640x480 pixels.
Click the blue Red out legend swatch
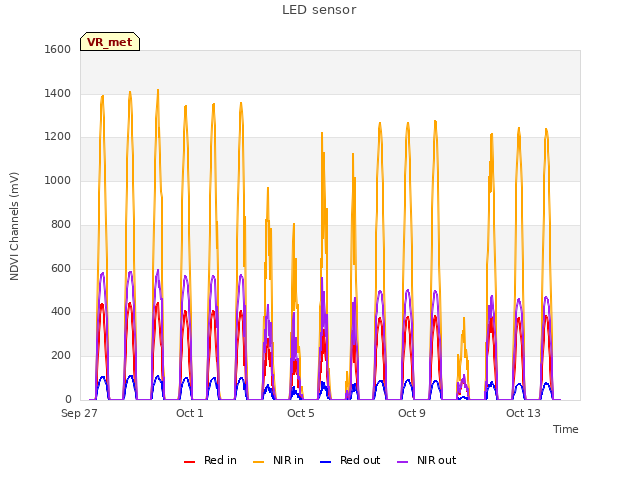tap(325, 462)
